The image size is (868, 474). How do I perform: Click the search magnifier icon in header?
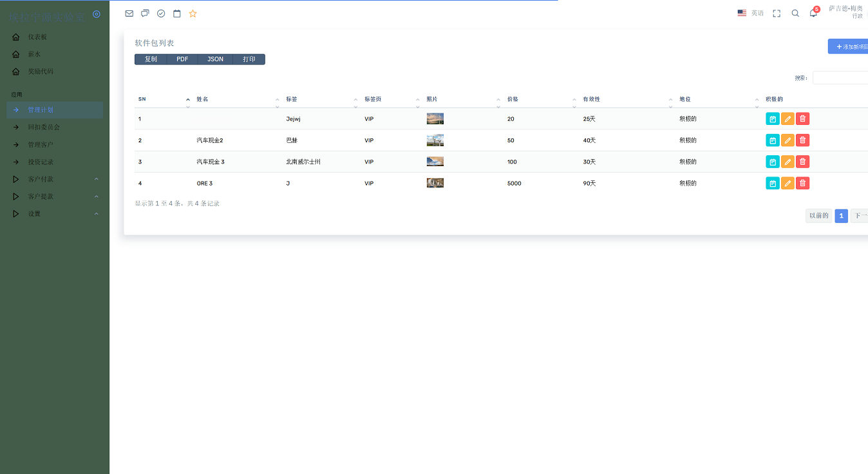point(795,14)
